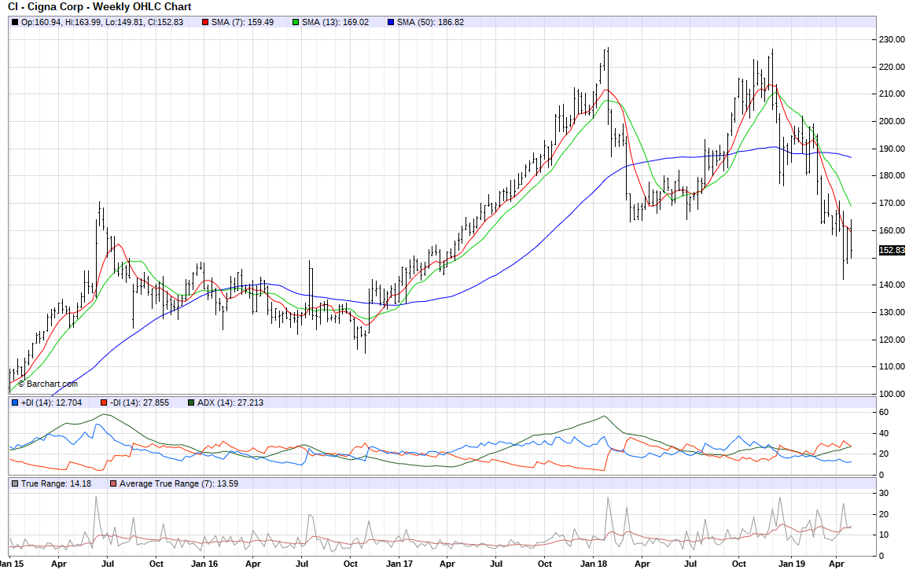The width and height of the screenshot is (909, 588).
Task: Click the blue +DI (14) legend swatch
Action: pyautogui.click(x=15, y=402)
